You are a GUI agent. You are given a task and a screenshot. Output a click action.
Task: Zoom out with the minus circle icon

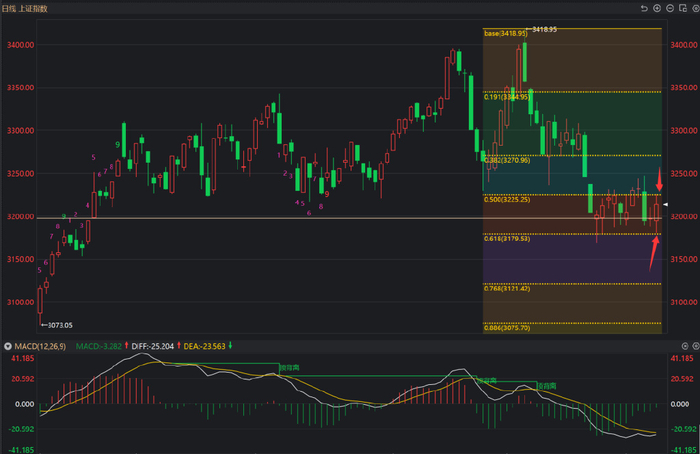click(x=669, y=8)
